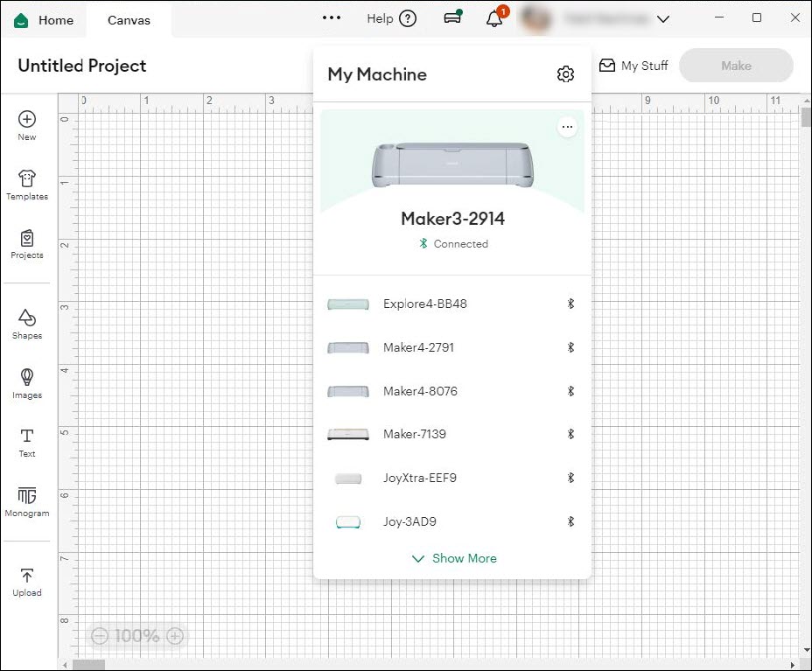Select the Maker-7139 machine
The height and width of the screenshot is (671, 812).
click(x=452, y=434)
